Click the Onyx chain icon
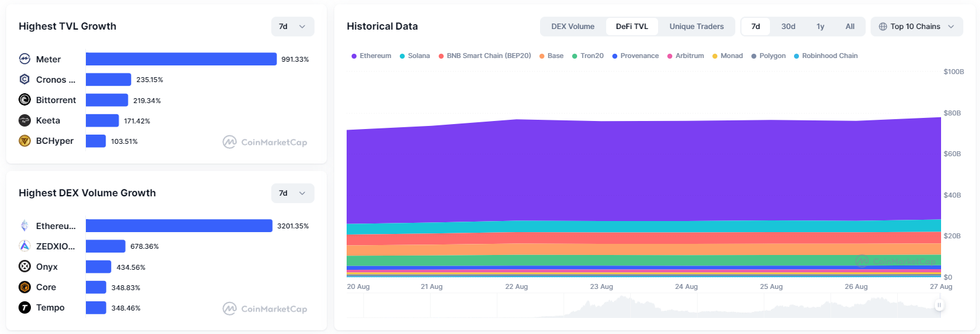Screen dimensions: 980x334 [25, 266]
